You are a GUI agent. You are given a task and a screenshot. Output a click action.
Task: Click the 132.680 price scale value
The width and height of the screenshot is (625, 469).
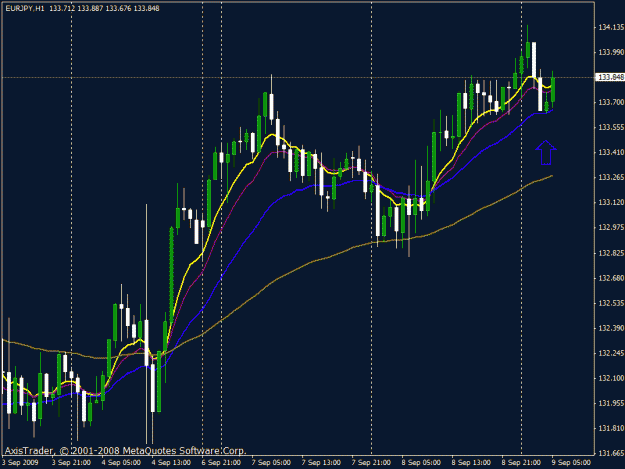(x=611, y=278)
